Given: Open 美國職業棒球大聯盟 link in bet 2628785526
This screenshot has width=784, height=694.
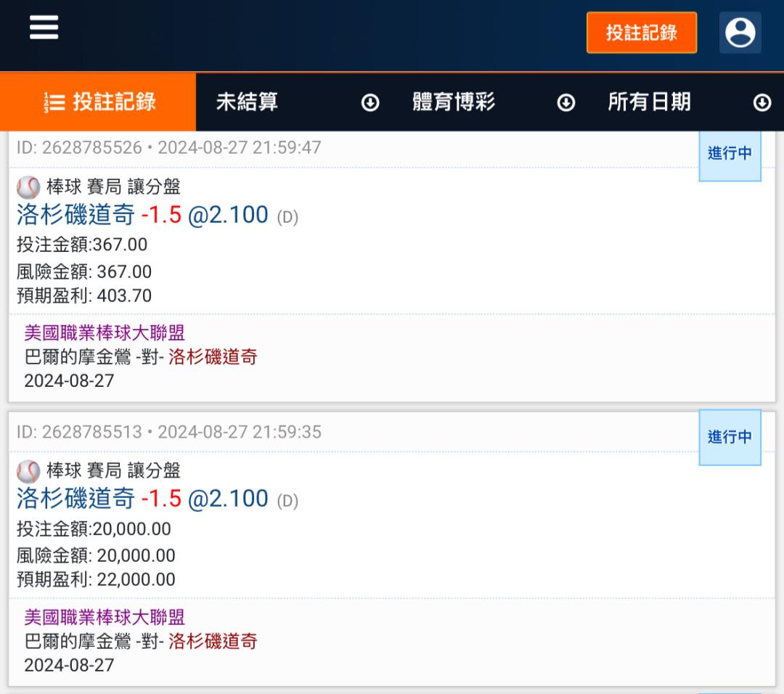Looking at the screenshot, I should [x=105, y=333].
